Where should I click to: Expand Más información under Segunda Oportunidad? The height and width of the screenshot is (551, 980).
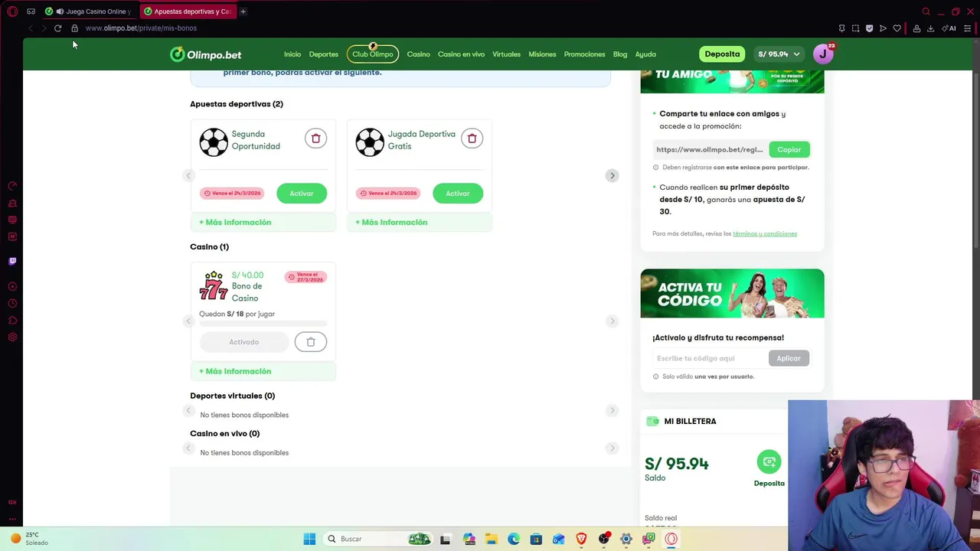coord(235,222)
